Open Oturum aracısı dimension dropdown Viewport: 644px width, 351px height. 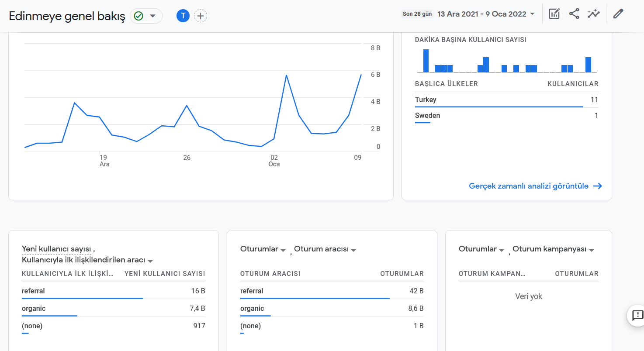[x=353, y=250]
